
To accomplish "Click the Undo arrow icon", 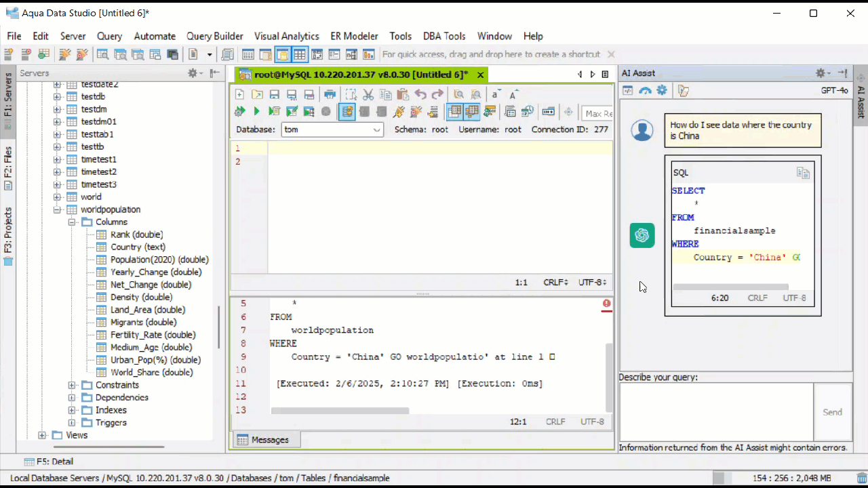I will (x=420, y=95).
